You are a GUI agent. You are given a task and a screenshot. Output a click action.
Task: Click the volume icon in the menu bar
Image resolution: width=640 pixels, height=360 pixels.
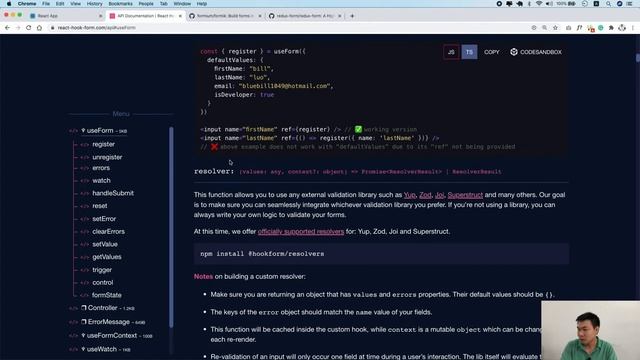coord(549,4)
